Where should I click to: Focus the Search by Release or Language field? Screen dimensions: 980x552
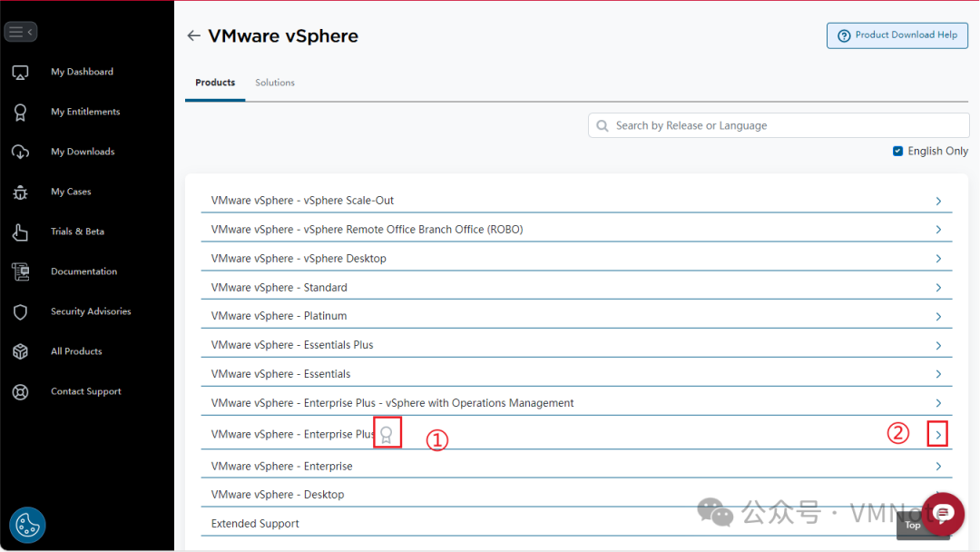click(x=779, y=125)
